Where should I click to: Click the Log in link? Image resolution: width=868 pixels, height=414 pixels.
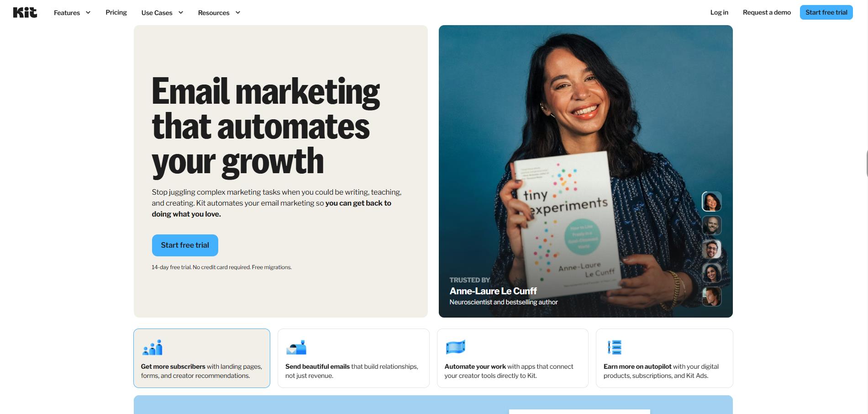[x=719, y=12]
